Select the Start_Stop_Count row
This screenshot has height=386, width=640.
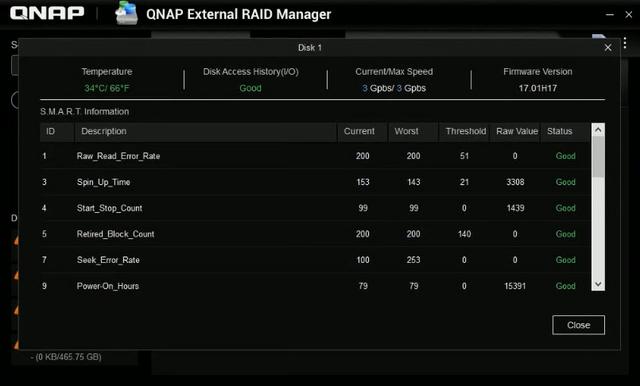tap(315, 208)
